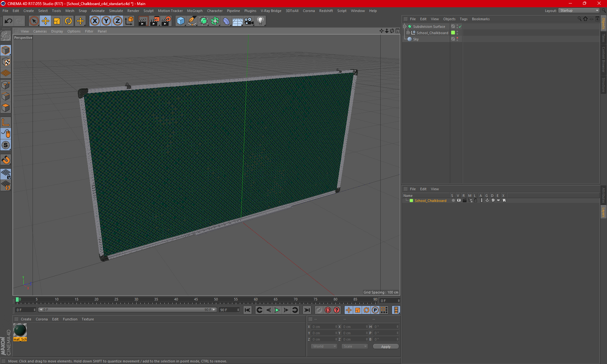This screenshot has height=364, width=607.
Task: Collapse the Subdivision Surface tree item
Action: coord(404,27)
